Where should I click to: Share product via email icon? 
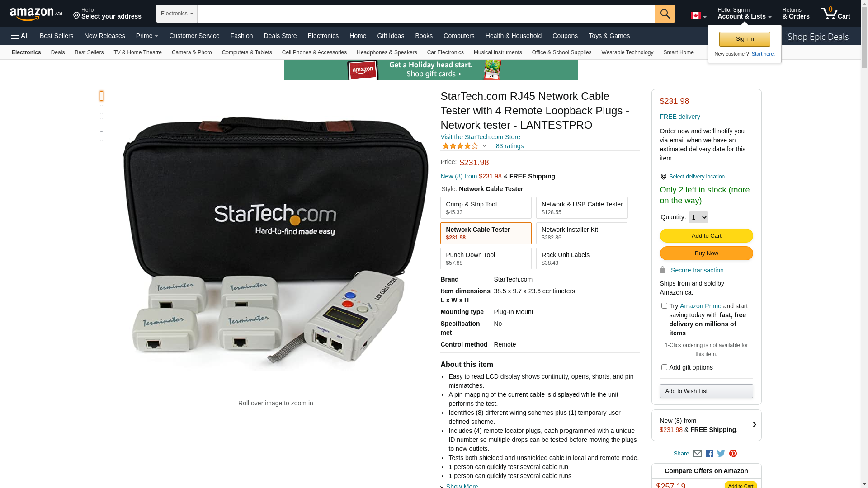coord(697,454)
